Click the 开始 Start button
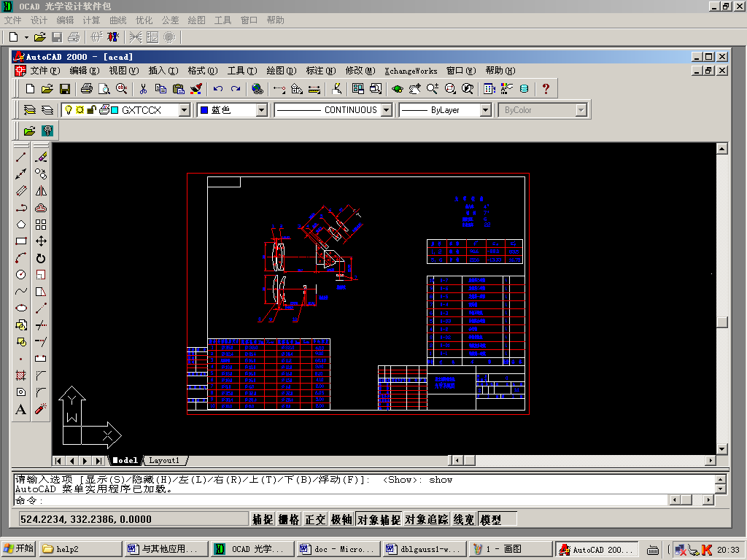Viewport: 747px width, 560px height. 19,549
